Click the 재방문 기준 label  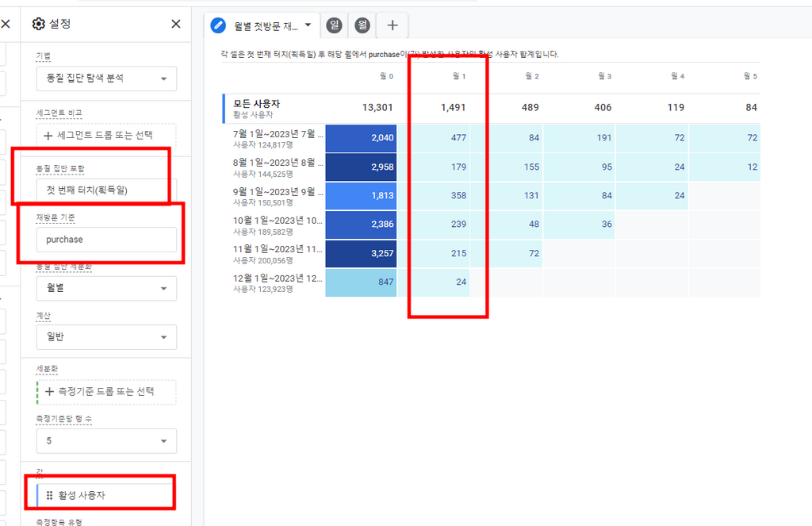56,217
